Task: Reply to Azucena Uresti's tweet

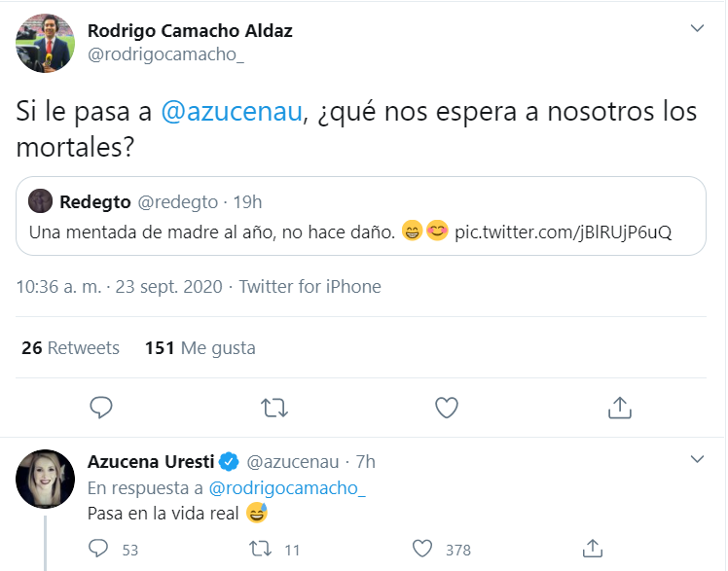Action: [x=98, y=549]
